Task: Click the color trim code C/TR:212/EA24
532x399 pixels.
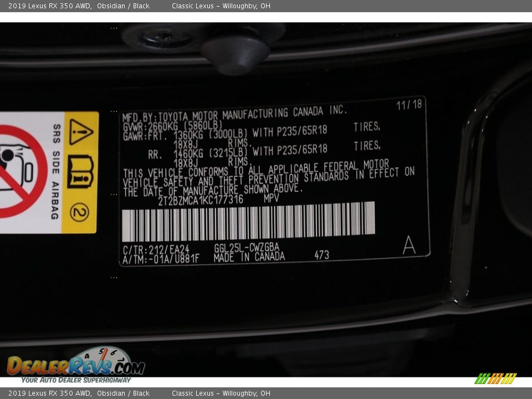Action: point(156,250)
